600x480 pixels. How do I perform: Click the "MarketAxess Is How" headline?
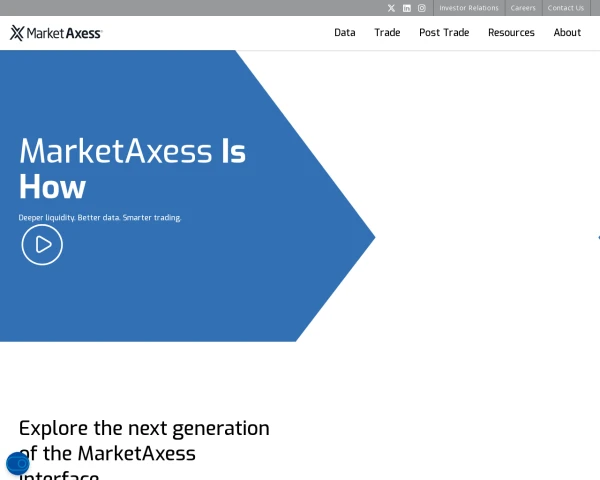[132, 168]
